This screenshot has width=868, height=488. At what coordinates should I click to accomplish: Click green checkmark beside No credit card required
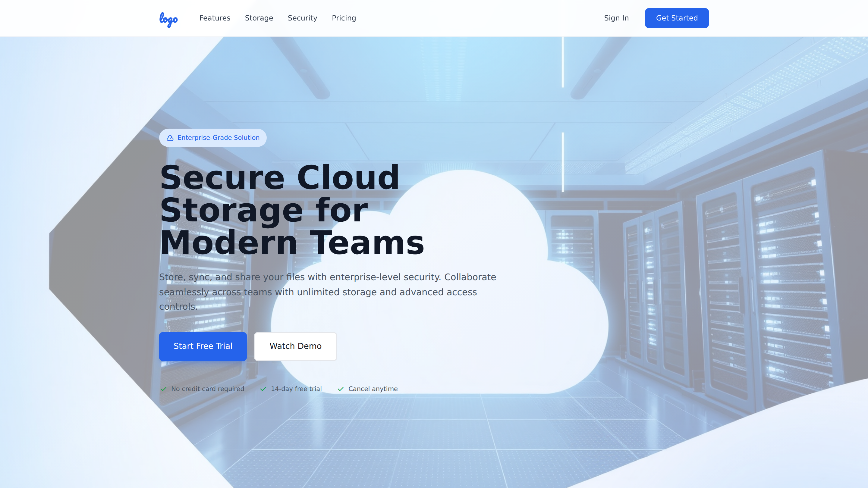[163, 389]
